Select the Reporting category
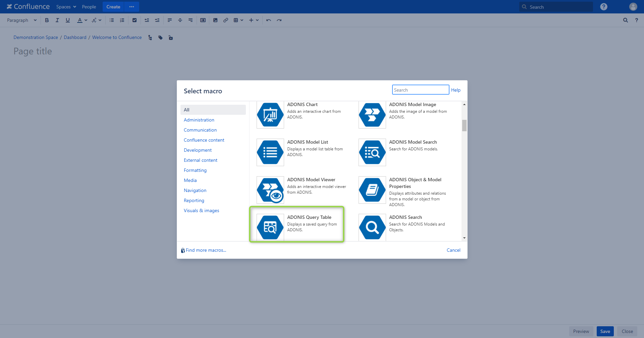 pyautogui.click(x=194, y=200)
